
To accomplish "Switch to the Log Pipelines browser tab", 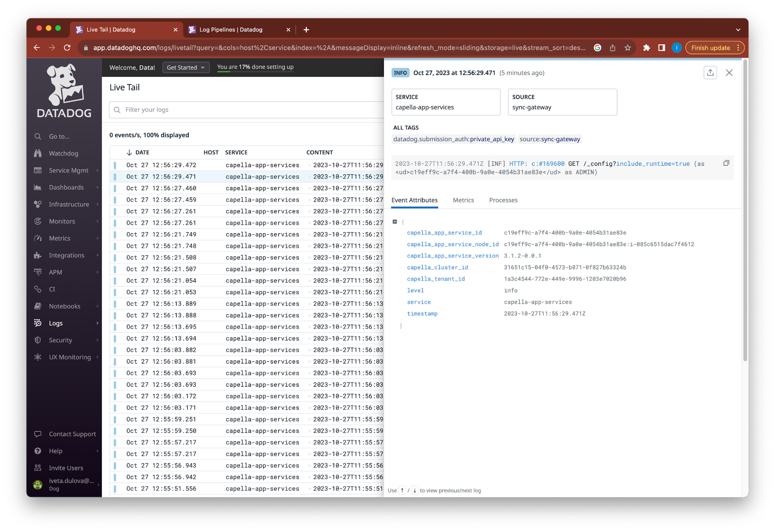I will coord(231,29).
